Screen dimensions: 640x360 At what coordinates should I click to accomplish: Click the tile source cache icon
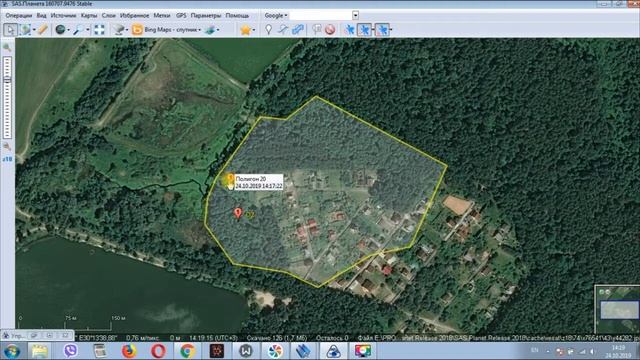coord(119,29)
